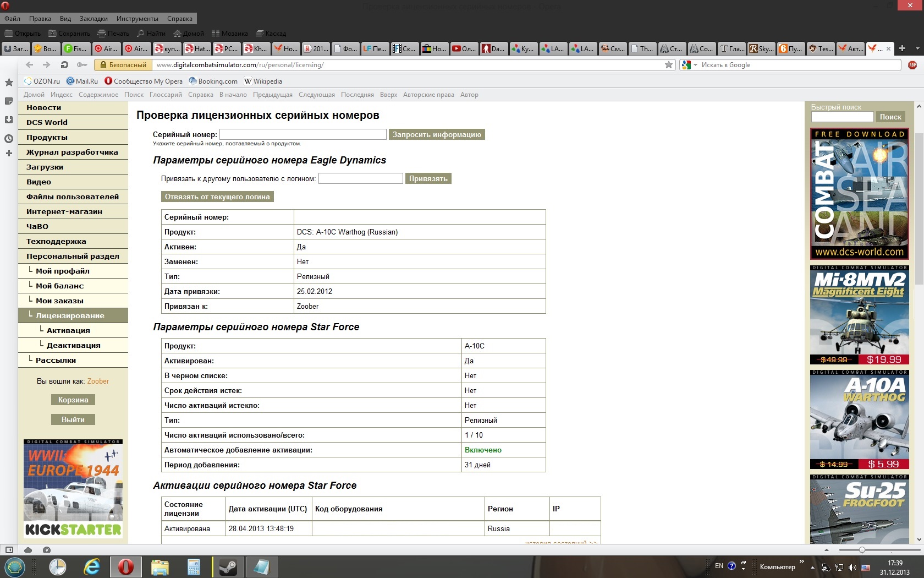Open the Файл menu

[13, 18]
